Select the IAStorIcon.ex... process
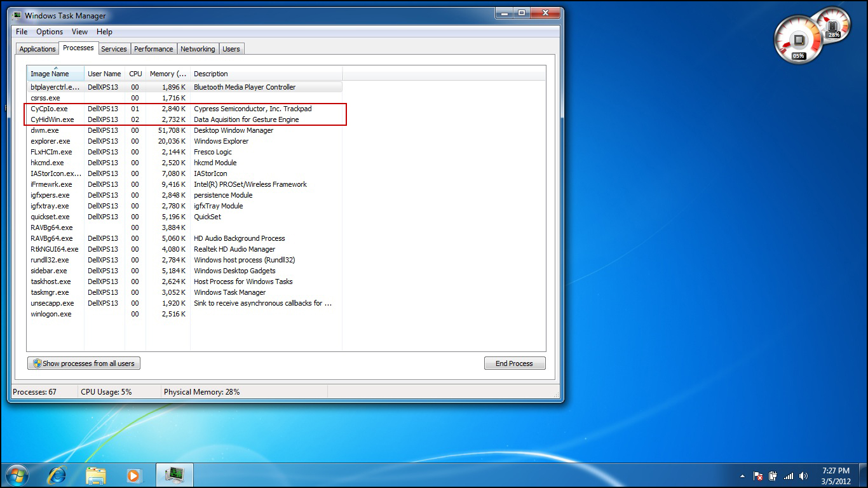The image size is (868, 488). click(x=185, y=173)
